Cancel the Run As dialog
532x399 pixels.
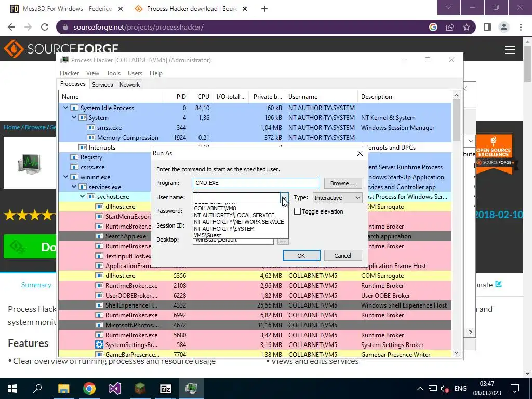point(343,256)
